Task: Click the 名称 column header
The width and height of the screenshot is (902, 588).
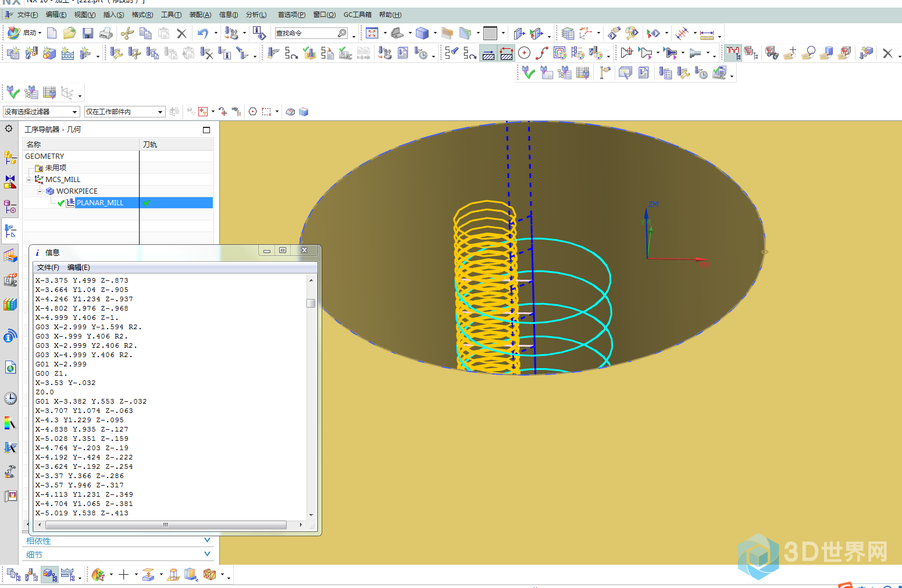Action: tap(81, 144)
